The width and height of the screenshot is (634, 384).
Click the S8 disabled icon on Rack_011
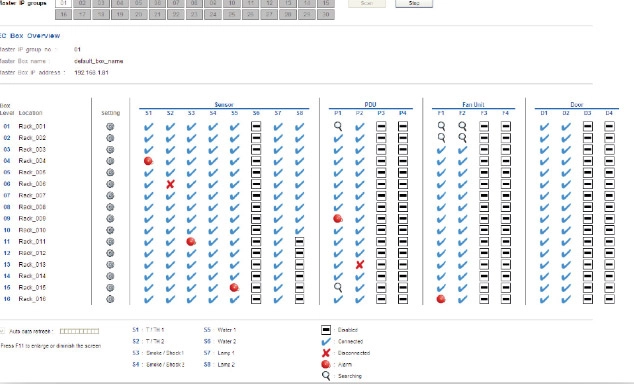click(299, 242)
